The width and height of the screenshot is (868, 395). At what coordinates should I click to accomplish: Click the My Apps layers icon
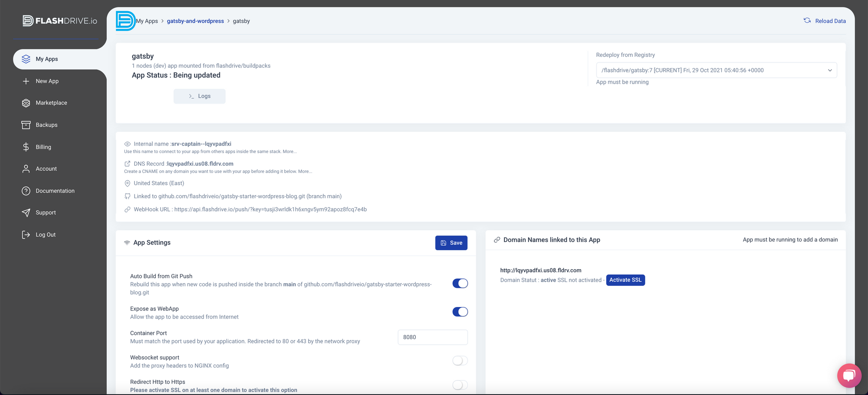(x=26, y=59)
